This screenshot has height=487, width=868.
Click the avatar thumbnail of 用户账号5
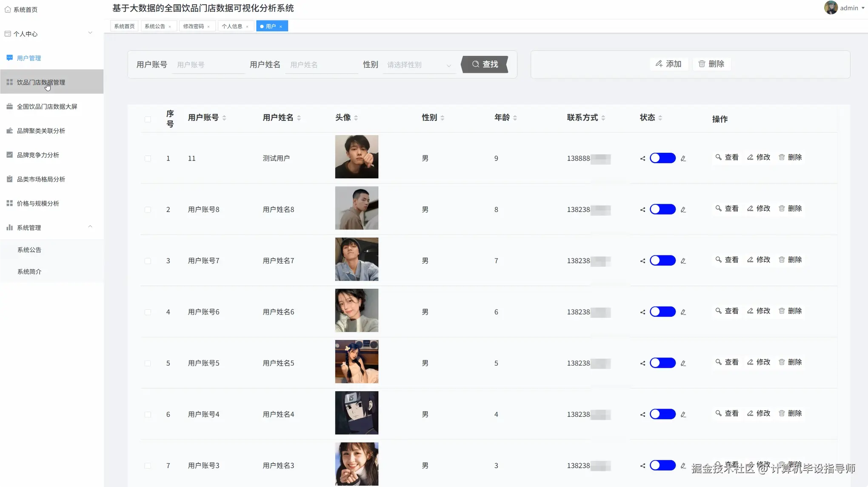point(357,361)
